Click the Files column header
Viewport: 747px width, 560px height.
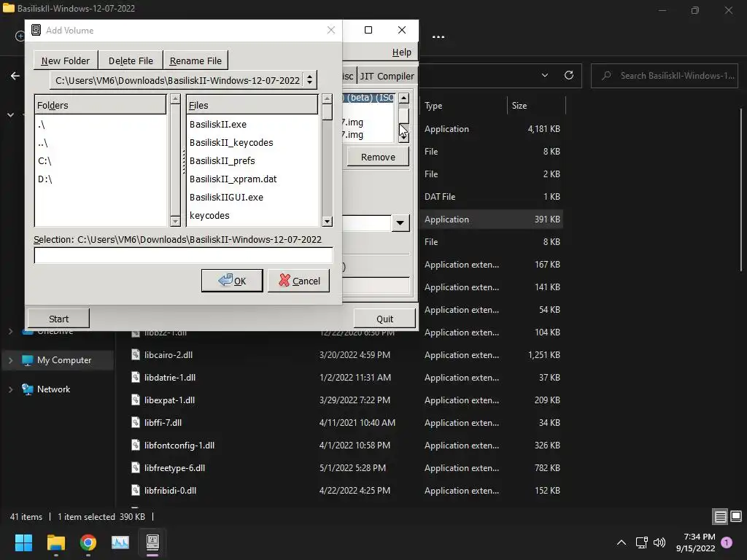coord(252,105)
